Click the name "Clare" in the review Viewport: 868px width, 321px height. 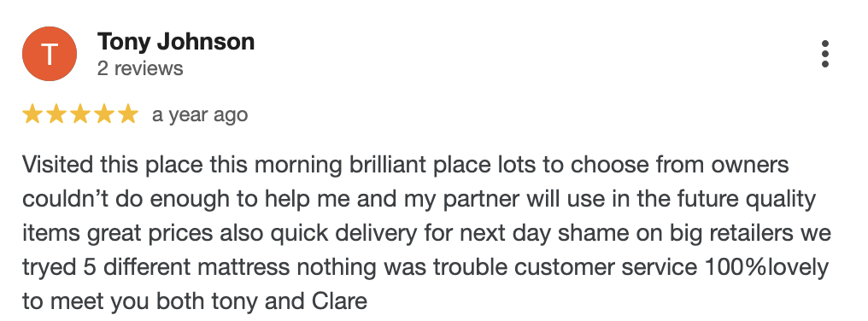point(339,302)
